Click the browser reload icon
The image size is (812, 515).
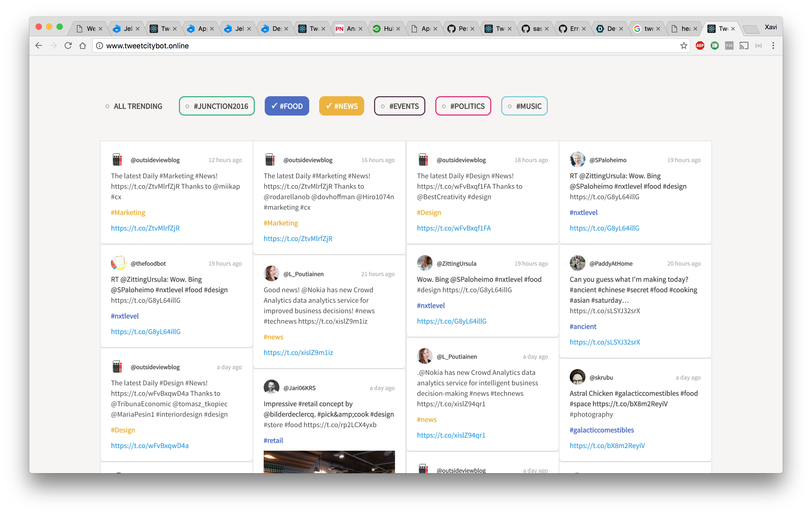68,45
